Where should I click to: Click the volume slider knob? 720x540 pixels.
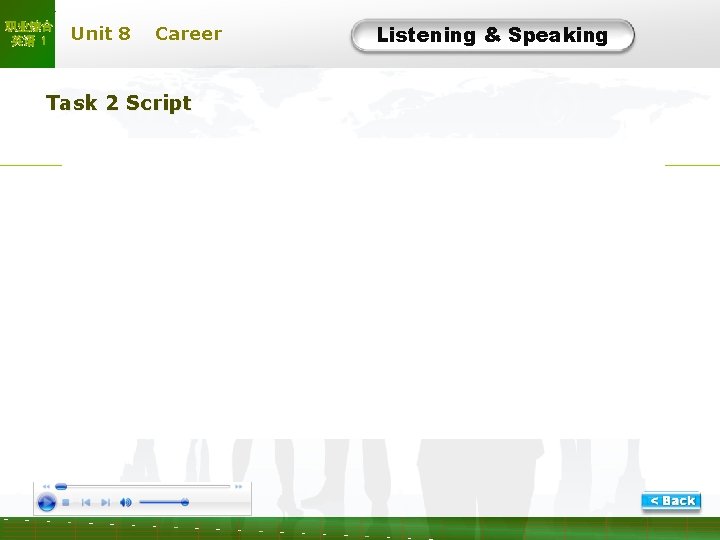[x=185, y=502]
